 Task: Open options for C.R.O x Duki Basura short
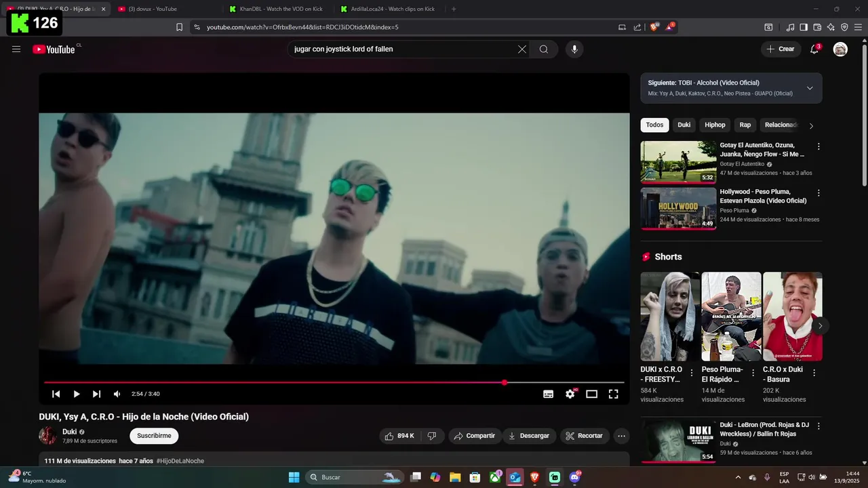point(814,373)
